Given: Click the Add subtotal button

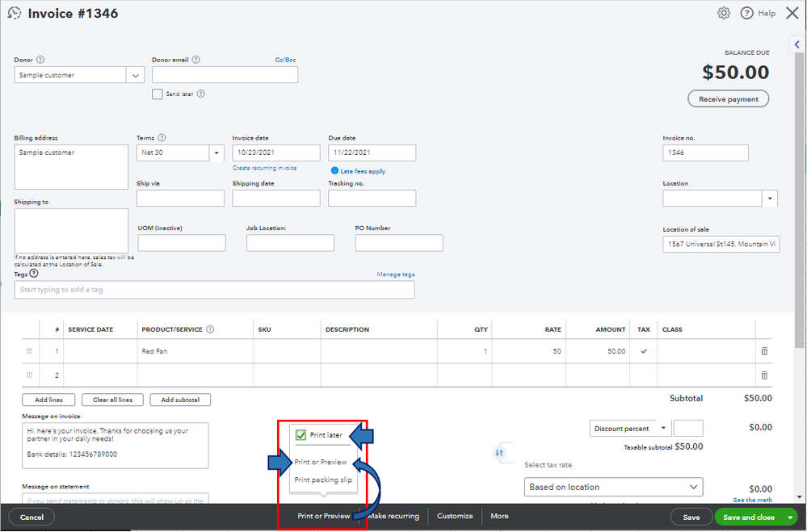Looking at the screenshot, I should (x=180, y=400).
